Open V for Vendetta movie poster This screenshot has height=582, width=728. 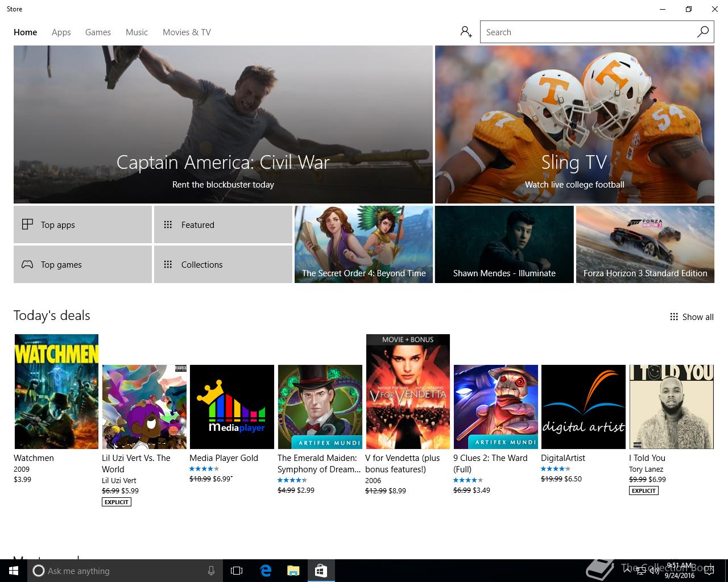pyautogui.click(x=408, y=392)
